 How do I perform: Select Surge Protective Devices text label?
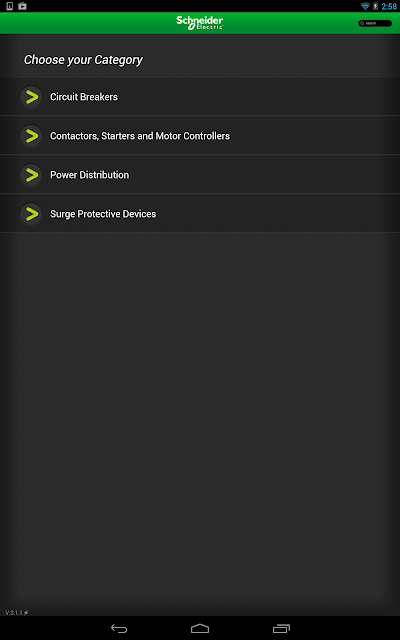pyautogui.click(x=103, y=214)
